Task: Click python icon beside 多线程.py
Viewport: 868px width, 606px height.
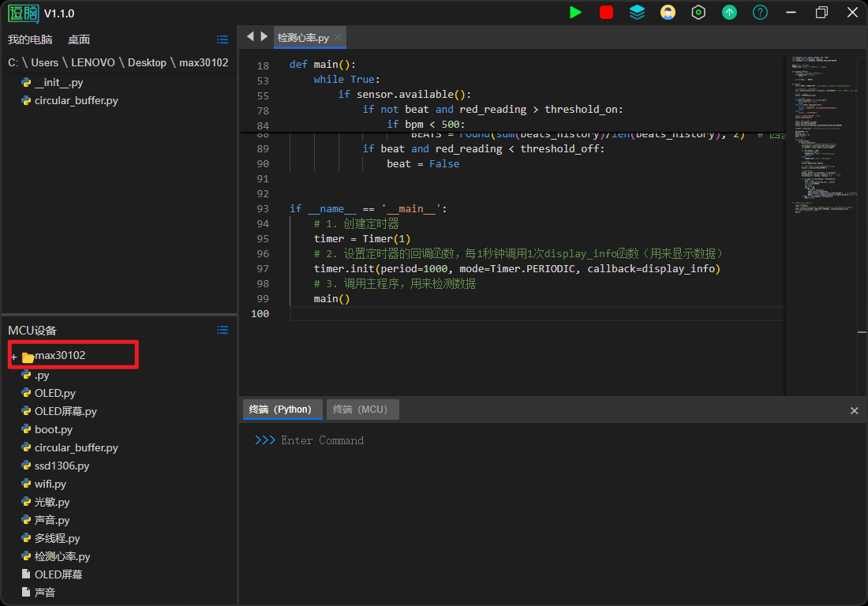Action: (26, 538)
